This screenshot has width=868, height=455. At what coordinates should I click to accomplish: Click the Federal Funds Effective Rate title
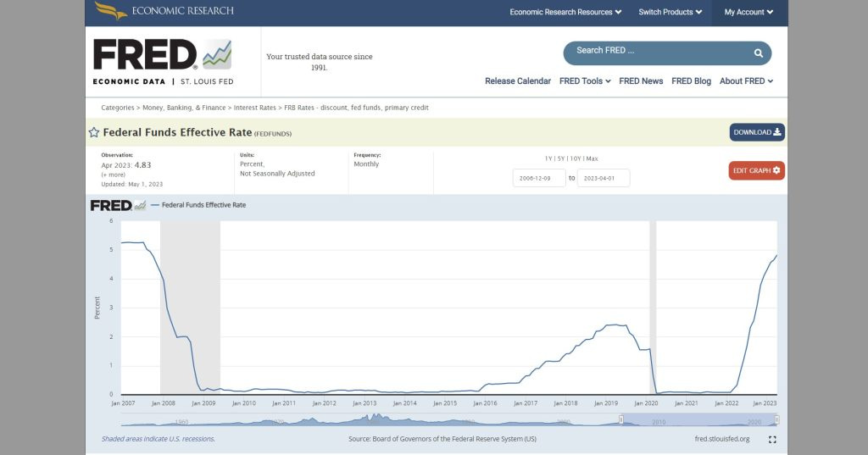click(x=177, y=132)
